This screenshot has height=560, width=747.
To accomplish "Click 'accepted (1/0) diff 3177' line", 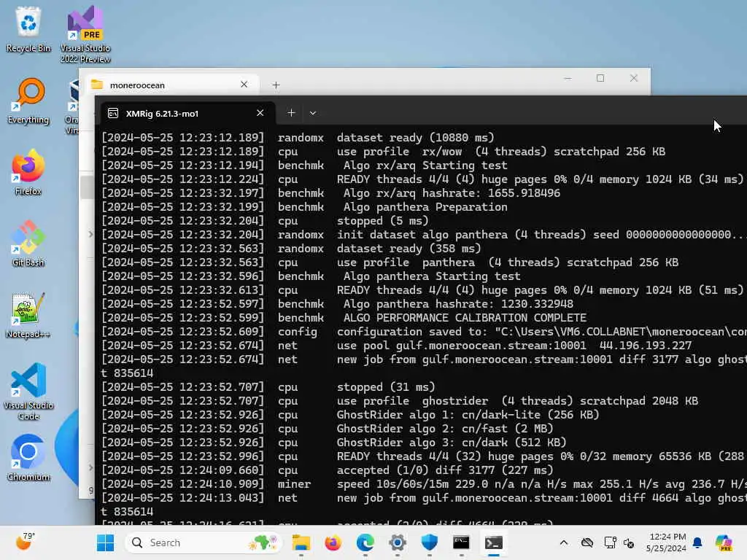I will click(445, 470).
